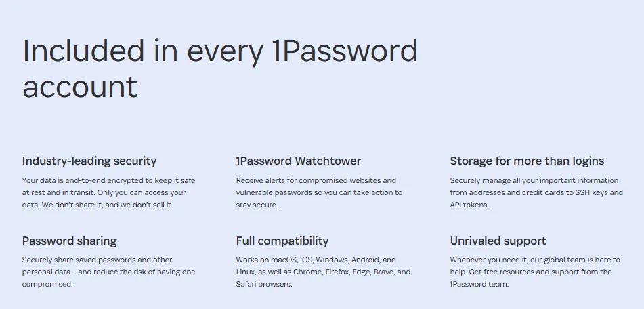The width and height of the screenshot is (644, 309).
Task: Click the global team support description
Action: (x=535, y=272)
